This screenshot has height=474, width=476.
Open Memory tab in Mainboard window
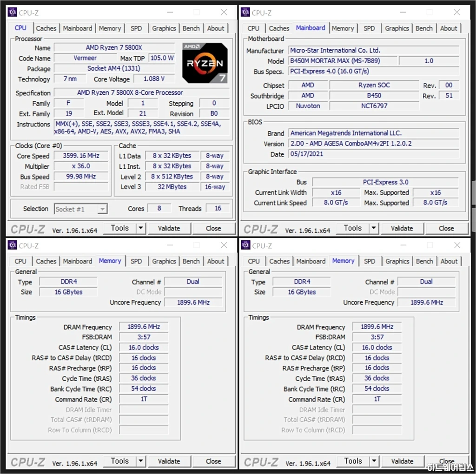click(x=343, y=28)
